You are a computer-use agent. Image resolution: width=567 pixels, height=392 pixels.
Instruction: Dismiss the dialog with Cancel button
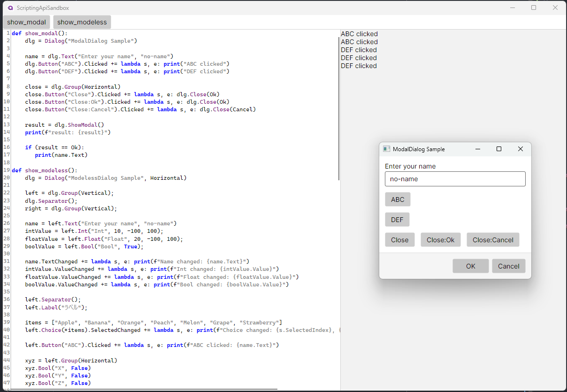509,266
